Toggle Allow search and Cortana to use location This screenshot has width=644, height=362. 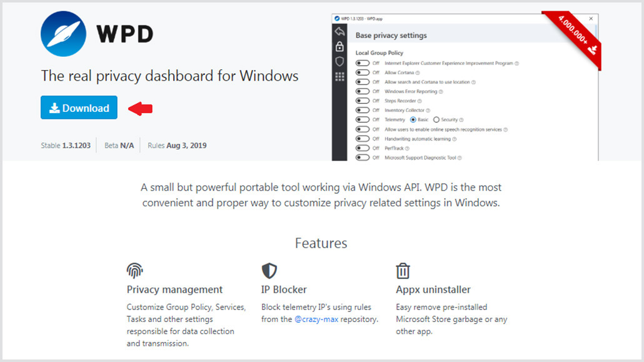click(362, 82)
